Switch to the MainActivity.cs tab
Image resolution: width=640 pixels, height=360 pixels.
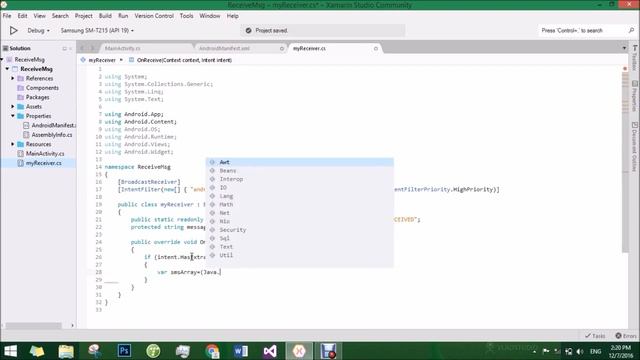(x=122, y=48)
